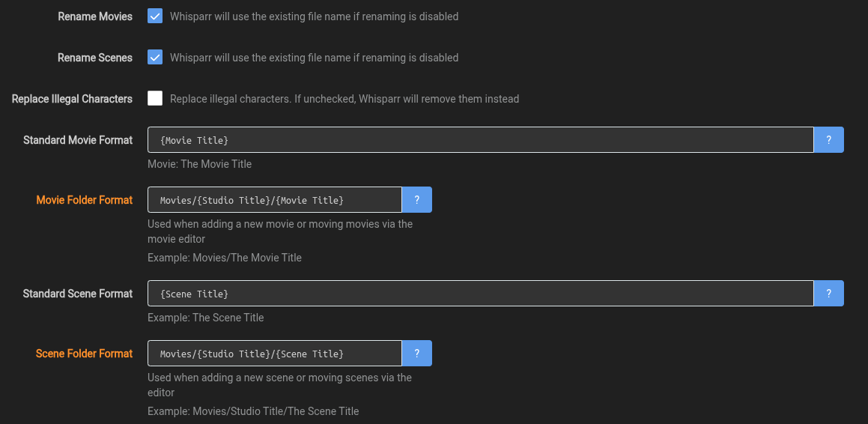Uncheck the Rename Movies checkbox
Image resolution: width=868 pixels, height=424 pixels.
(155, 16)
